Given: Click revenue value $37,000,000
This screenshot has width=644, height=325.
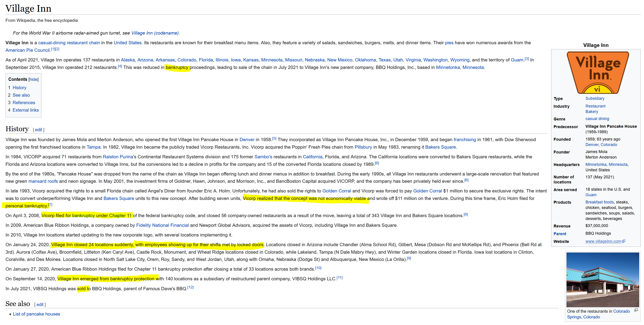Looking at the screenshot, I should [596, 226].
